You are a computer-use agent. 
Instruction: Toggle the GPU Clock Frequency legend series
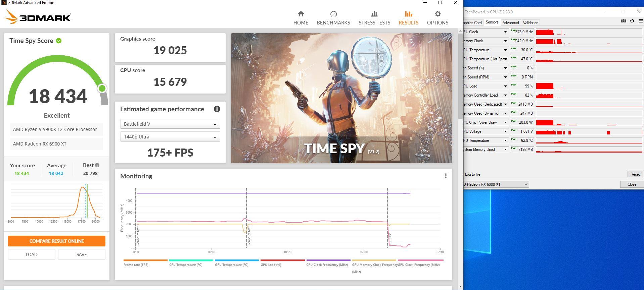420,262
